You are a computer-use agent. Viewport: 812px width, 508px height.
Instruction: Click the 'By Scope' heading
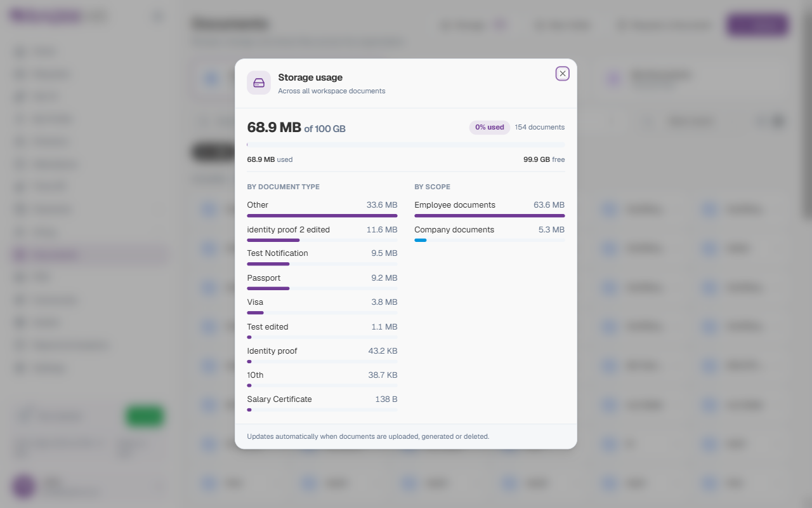pos(433,187)
